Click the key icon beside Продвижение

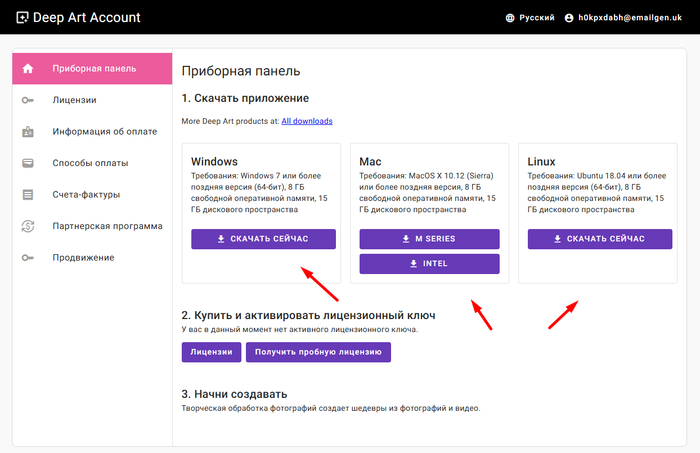[x=28, y=258]
